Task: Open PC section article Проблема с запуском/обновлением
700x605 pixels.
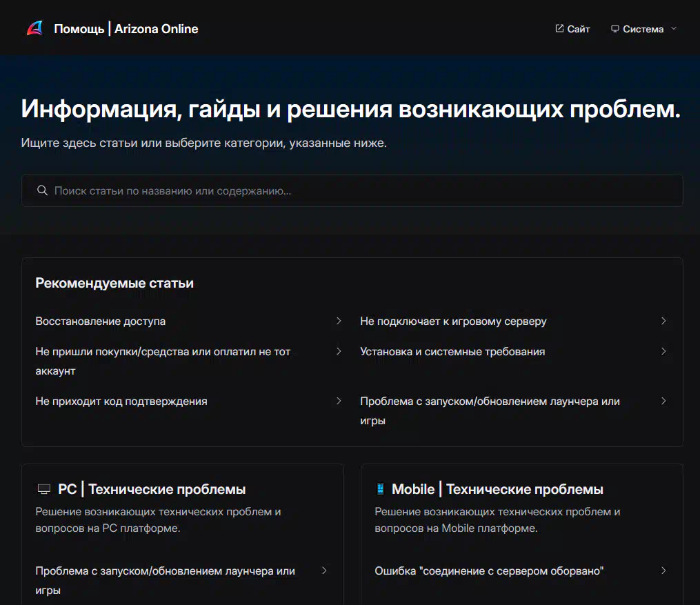Action: [x=166, y=580]
